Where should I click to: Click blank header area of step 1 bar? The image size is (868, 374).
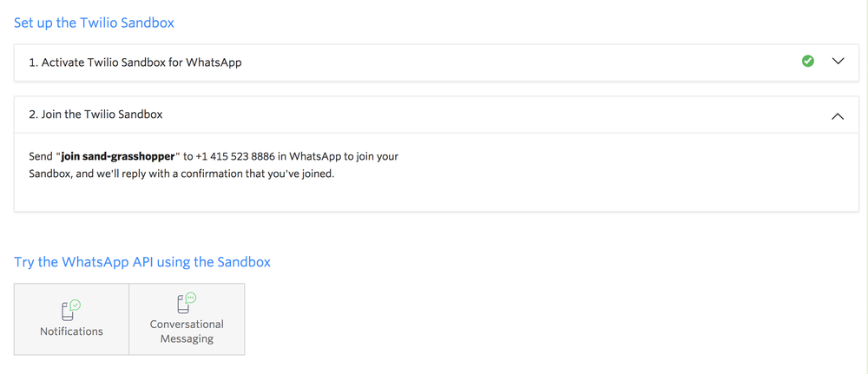click(x=520, y=62)
